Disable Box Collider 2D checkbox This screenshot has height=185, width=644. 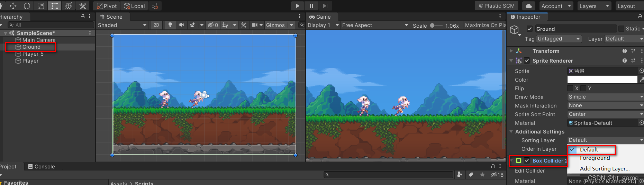pyautogui.click(x=527, y=160)
